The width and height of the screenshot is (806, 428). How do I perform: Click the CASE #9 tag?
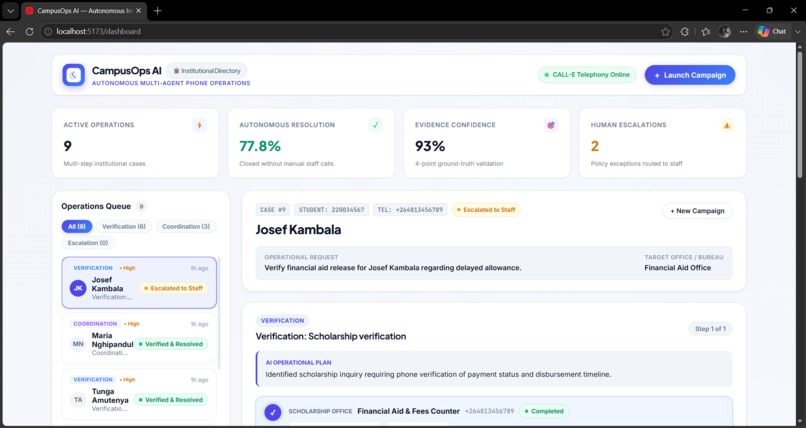pos(272,210)
